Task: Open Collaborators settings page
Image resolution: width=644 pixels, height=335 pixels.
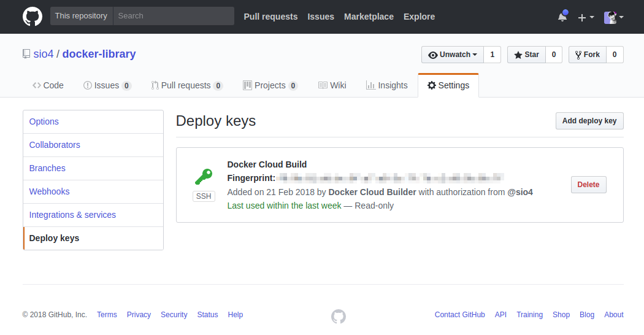Action: click(x=55, y=145)
